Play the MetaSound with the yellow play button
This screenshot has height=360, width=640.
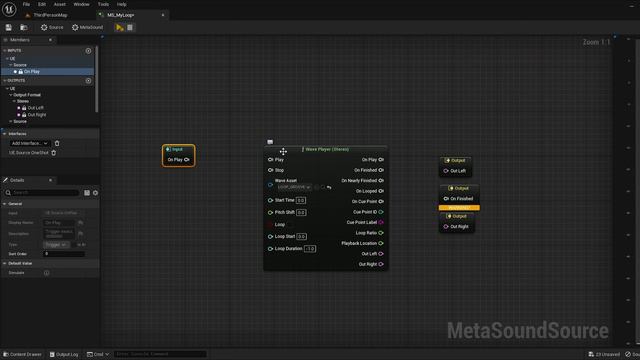119,27
